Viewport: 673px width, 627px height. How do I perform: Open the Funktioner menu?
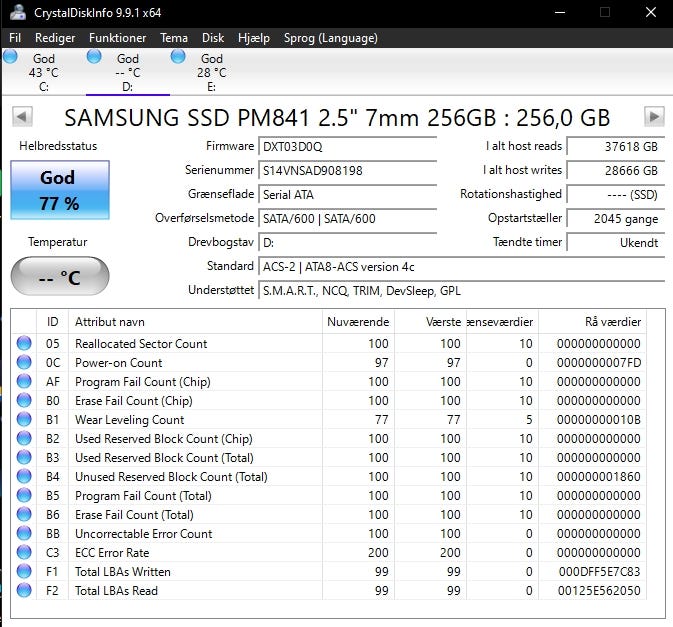(117, 38)
